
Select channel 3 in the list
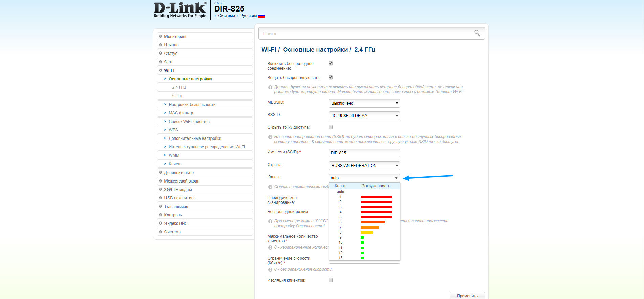coord(364,207)
